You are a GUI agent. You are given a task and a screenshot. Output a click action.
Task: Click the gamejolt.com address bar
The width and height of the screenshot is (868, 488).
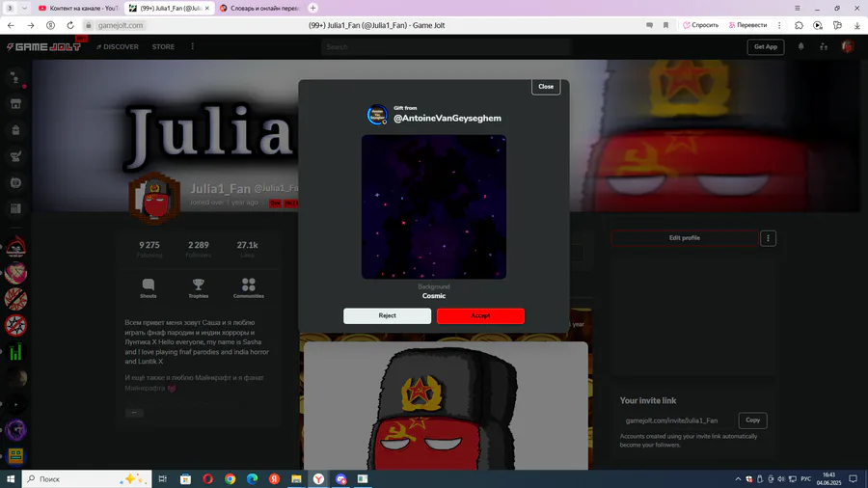click(x=121, y=25)
